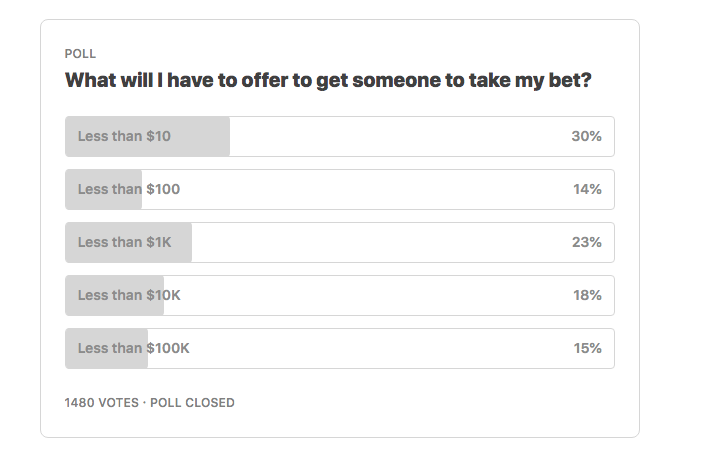Click the POLL CLOSED status text
The height and width of the screenshot is (465, 703).
[x=192, y=403]
